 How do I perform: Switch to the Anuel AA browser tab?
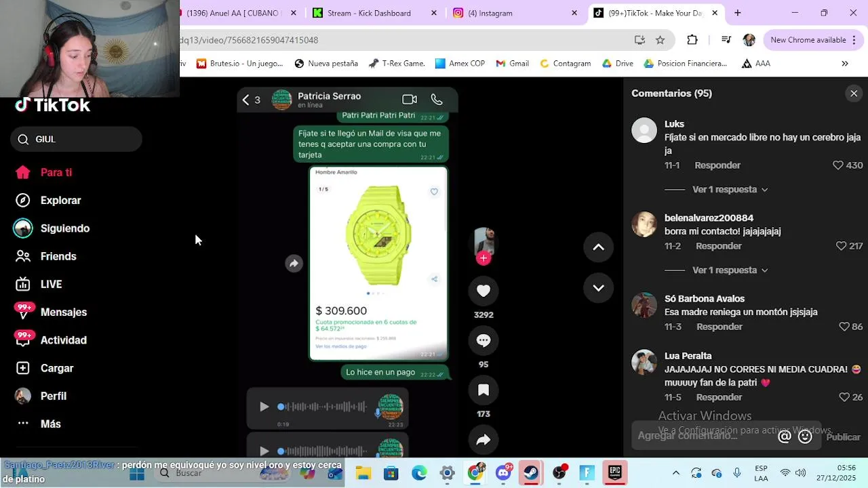235,13
